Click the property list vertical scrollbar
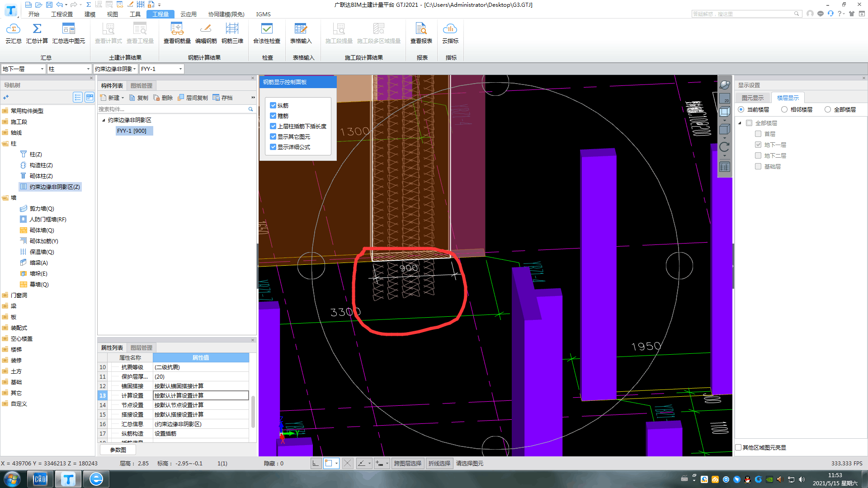 (253, 411)
